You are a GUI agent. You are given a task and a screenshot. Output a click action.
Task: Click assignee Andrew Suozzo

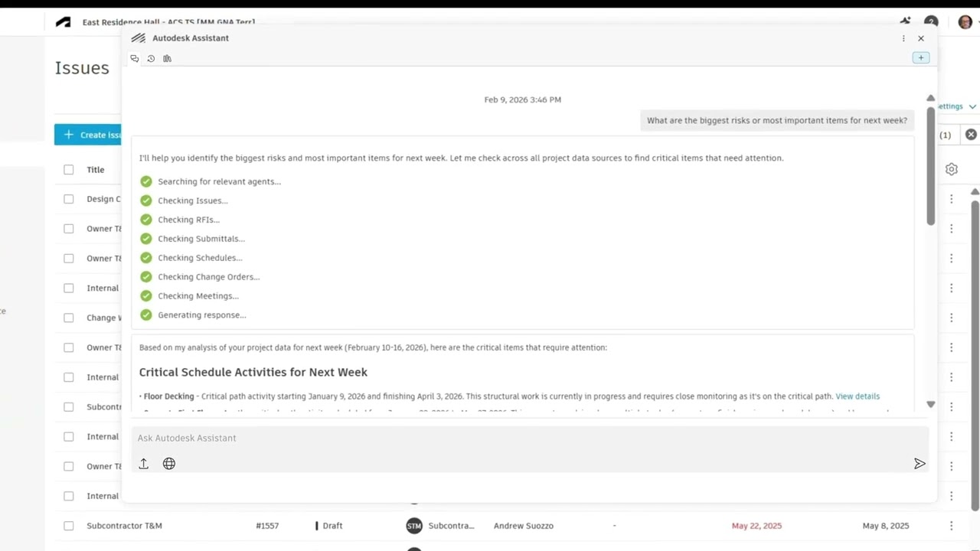pos(524,526)
